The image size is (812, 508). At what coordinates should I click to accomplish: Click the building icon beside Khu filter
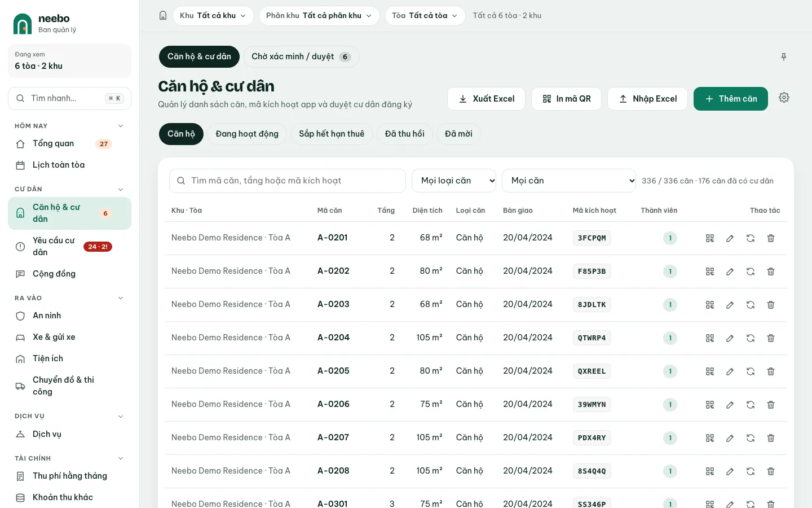pos(163,16)
